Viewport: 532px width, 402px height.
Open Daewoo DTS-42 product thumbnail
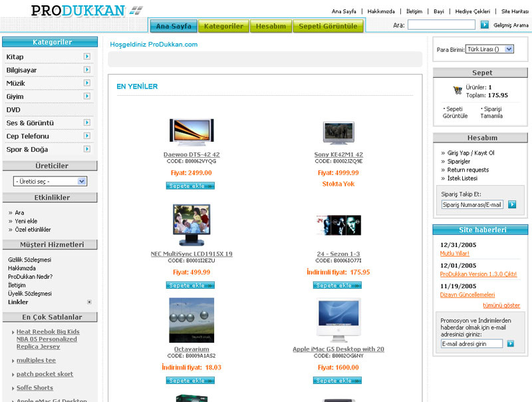point(192,132)
